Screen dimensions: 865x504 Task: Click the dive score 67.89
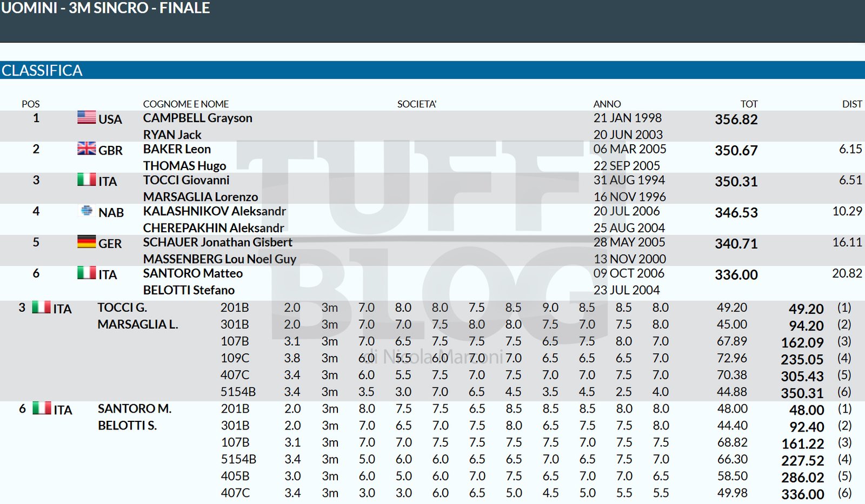click(x=732, y=341)
